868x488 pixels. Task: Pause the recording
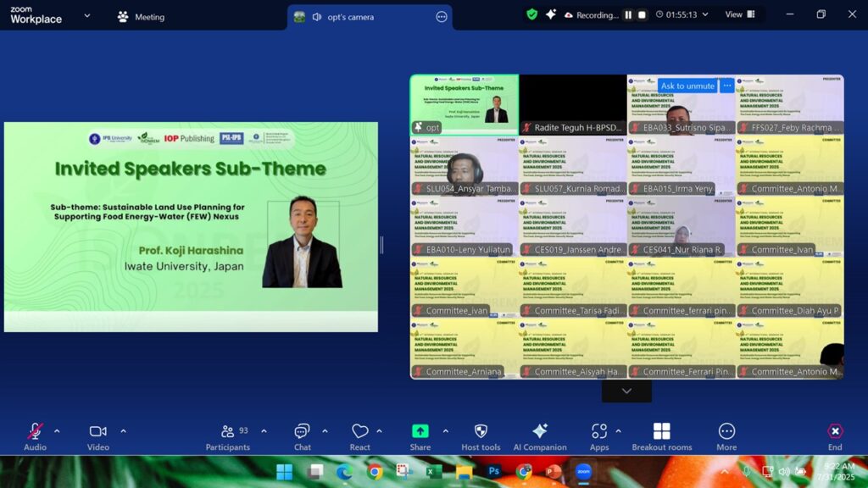coord(628,15)
